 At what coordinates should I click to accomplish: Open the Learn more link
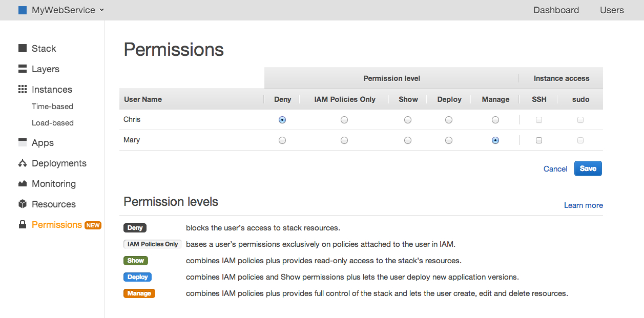click(x=583, y=205)
